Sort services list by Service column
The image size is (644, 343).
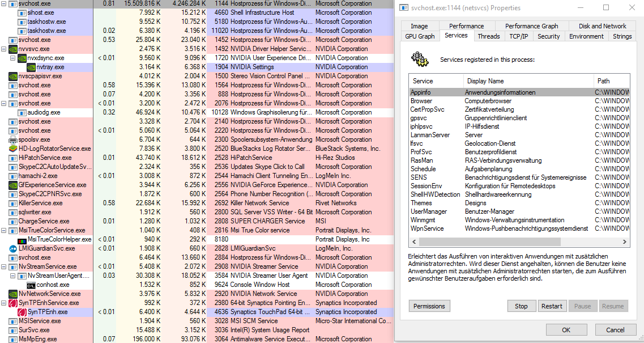(x=437, y=81)
